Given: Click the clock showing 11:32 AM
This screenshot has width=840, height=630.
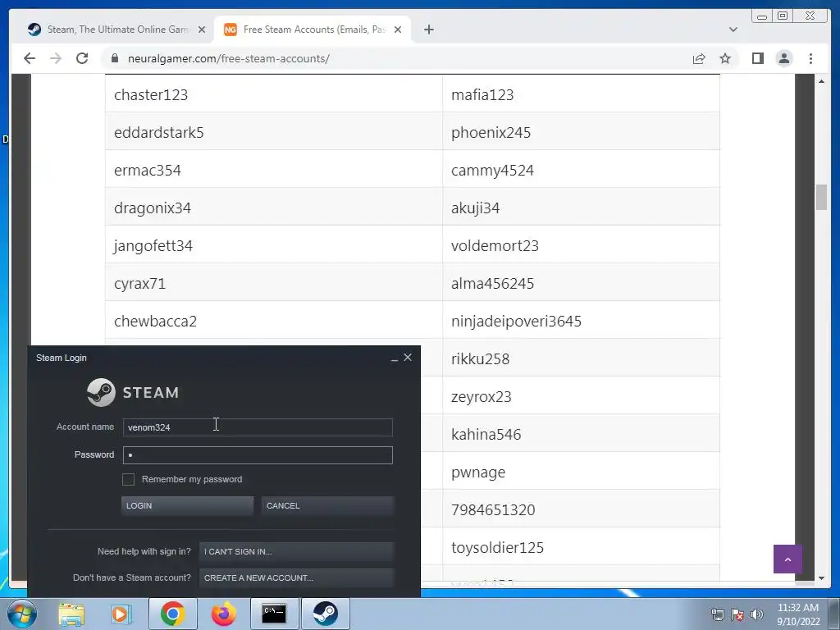Looking at the screenshot, I should pyautogui.click(x=797, y=608).
